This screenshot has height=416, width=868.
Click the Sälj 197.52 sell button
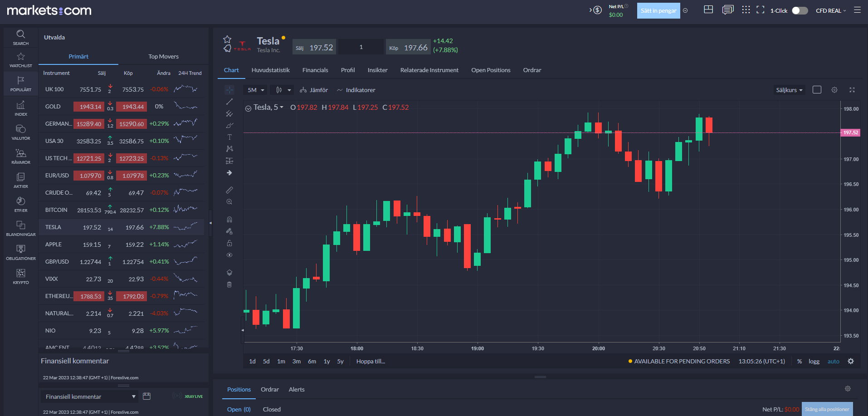coord(314,47)
